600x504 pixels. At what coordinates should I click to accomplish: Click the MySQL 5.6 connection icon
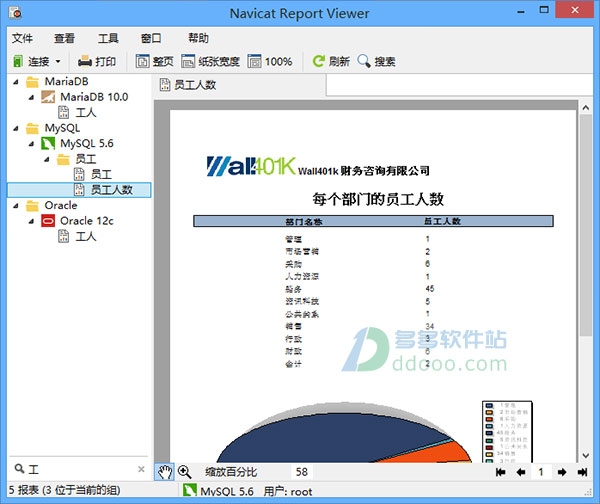point(48,144)
